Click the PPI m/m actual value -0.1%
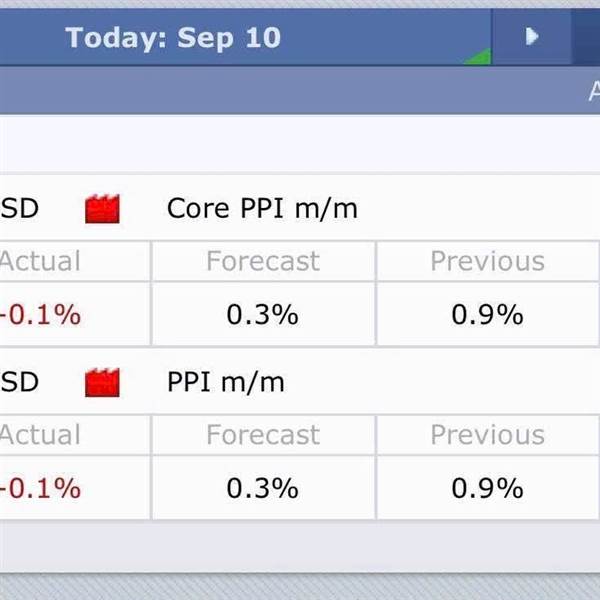 tap(41, 489)
